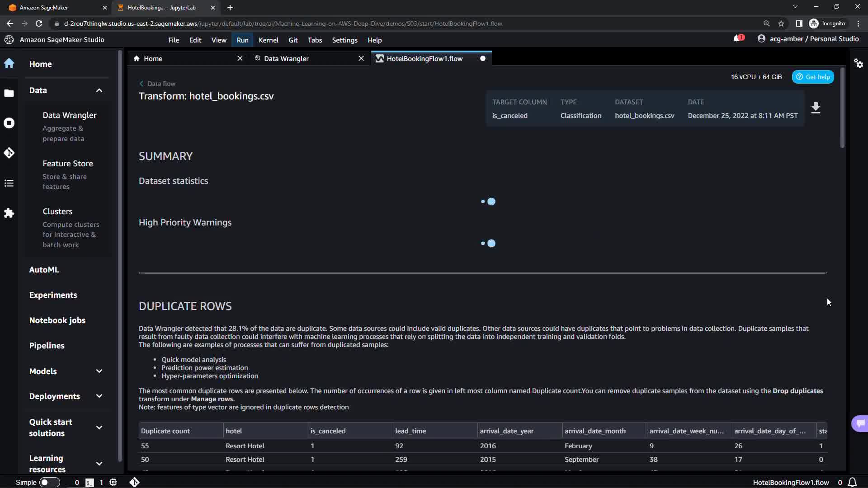Click the Get help button
The image size is (868, 488).
[x=812, y=77]
